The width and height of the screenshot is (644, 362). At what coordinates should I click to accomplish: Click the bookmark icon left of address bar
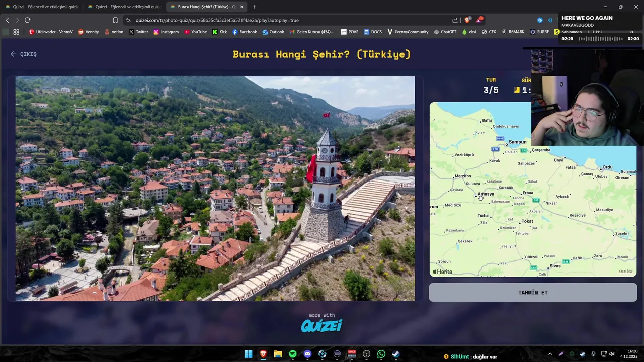tap(115, 20)
